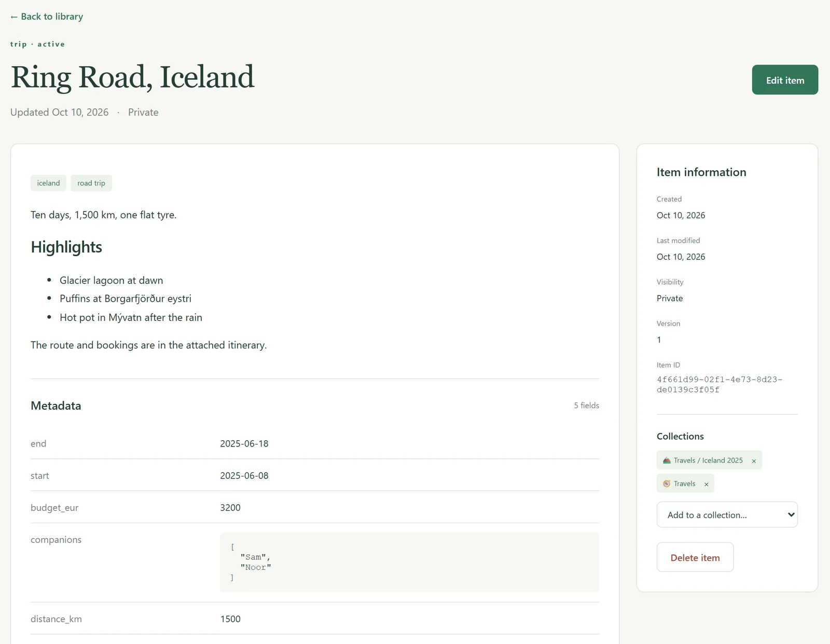Click the Highlights heading
Image resolution: width=830 pixels, height=644 pixels.
(x=66, y=247)
